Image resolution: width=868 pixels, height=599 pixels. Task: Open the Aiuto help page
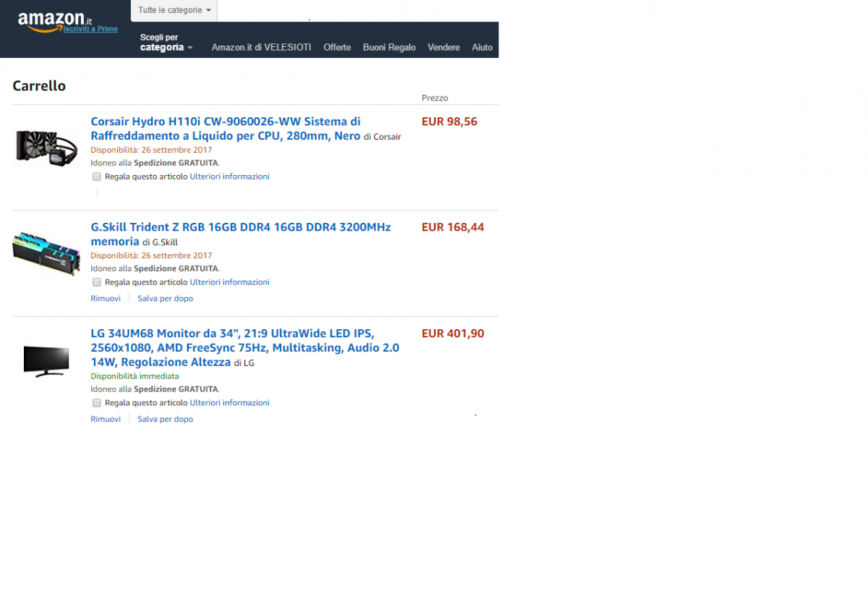pos(482,47)
